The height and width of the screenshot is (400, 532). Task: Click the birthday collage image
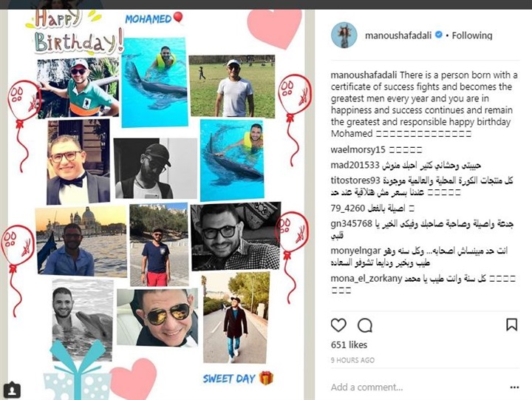click(156, 204)
